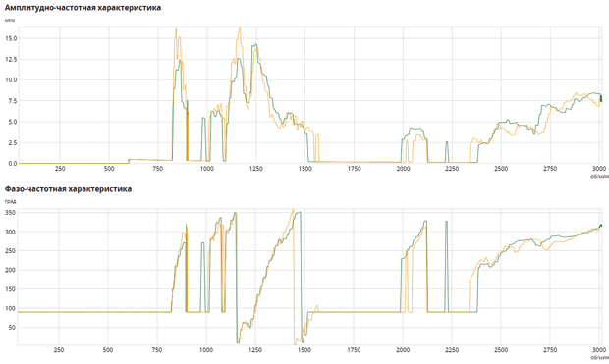Click the 750 tick on phase chart x-axis
609x364 pixels.
(157, 350)
